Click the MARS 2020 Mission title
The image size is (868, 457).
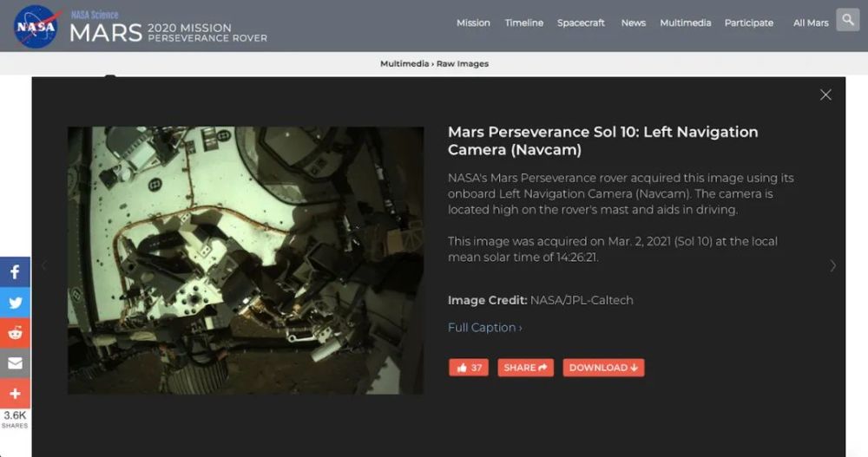click(x=168, y=33)
